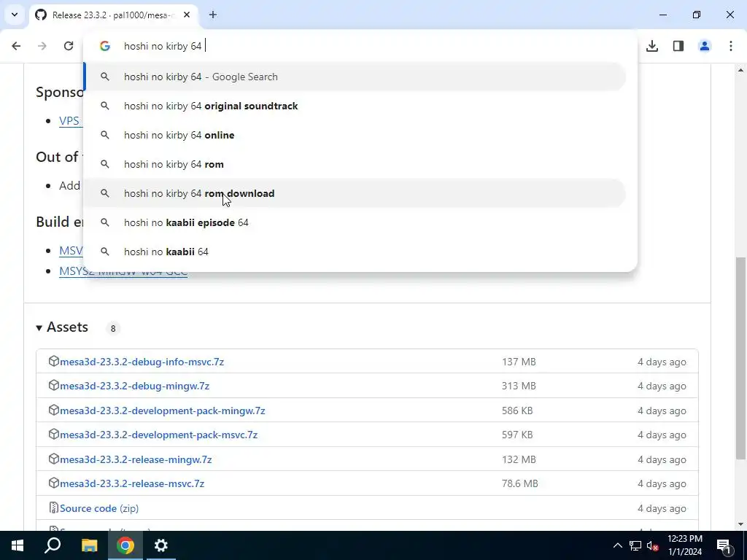Reload the page with the refresh icon
This screenshot has width=747, height=560.
click(69, 46)
